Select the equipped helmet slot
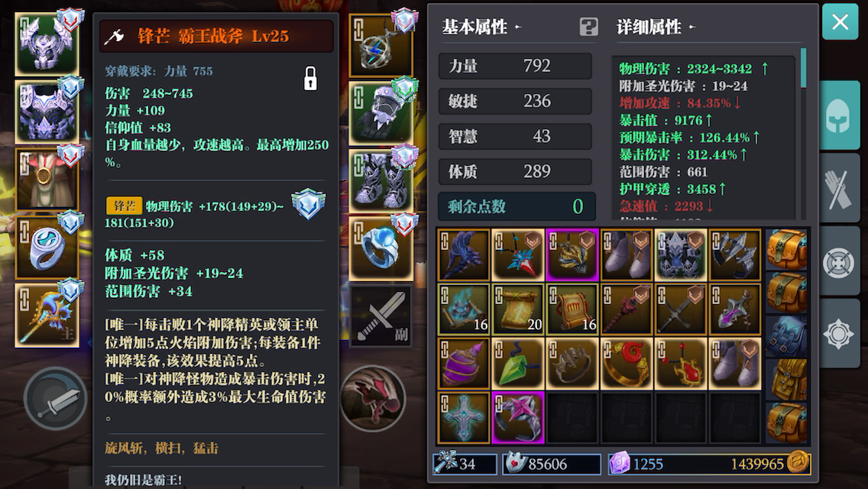The height and width of the screenshot is (489, 868). pos(47,45)
